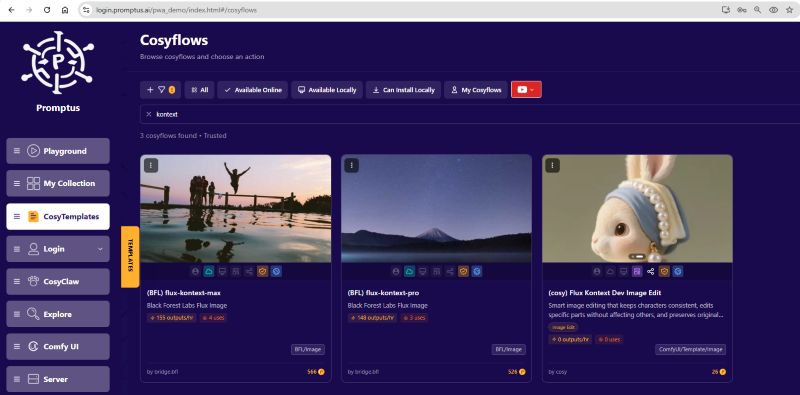
Task: Click the blue circle icon on flux-kontext-max card
Action: (x=276, y=271)
